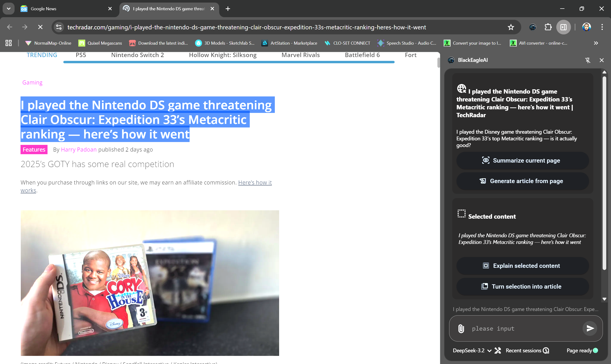Click the Gaming category link

[32, 82]
